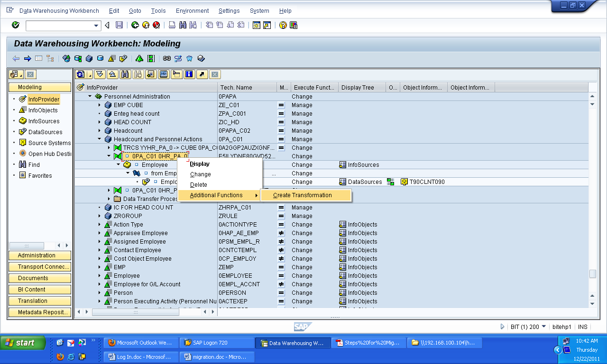Click the ZHRPA_C01 technical name cell
The width and height of the screenshot is (607, 364).
coord(235,208)
